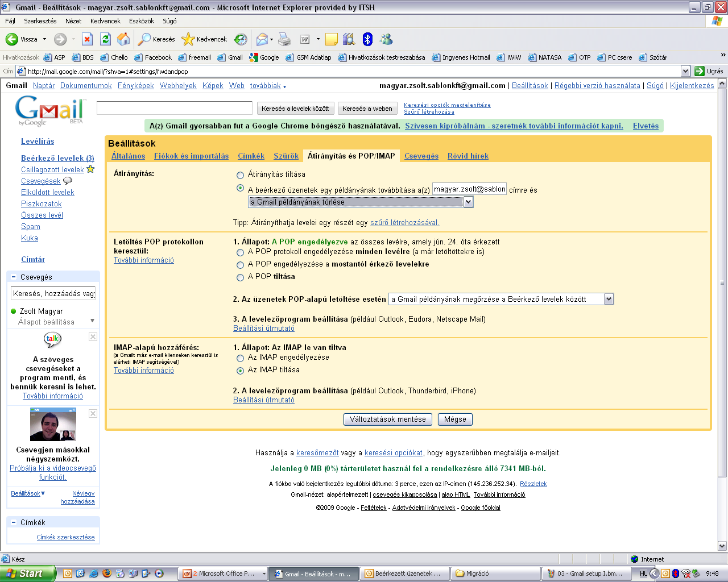Click the star beside Csillagozott levelek
The width and height of the screenshot is (728, 582).
coord(90,169)
